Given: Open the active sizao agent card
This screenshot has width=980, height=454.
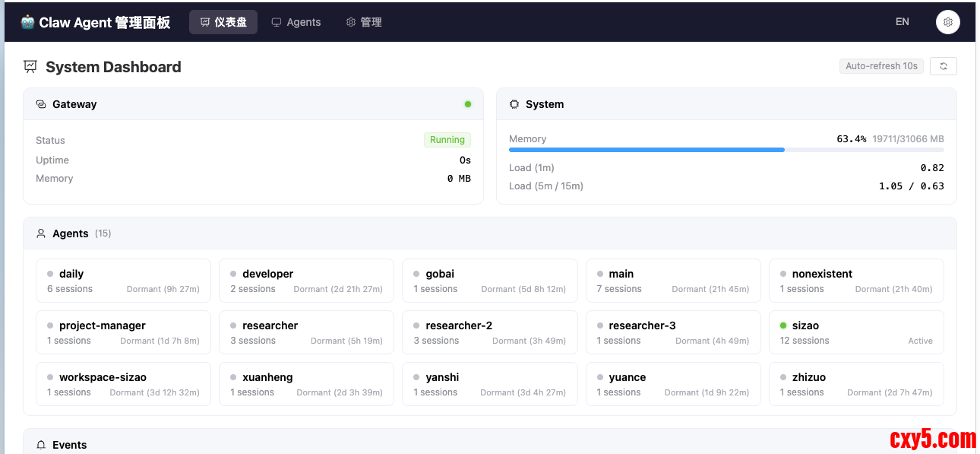Looking at the screenshot, I should (x=856, y=332).
